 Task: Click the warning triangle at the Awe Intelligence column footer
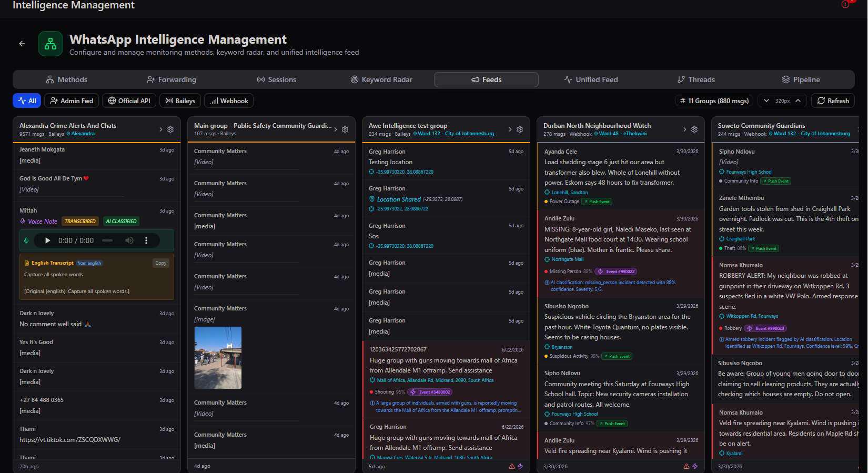pos(511,466)
